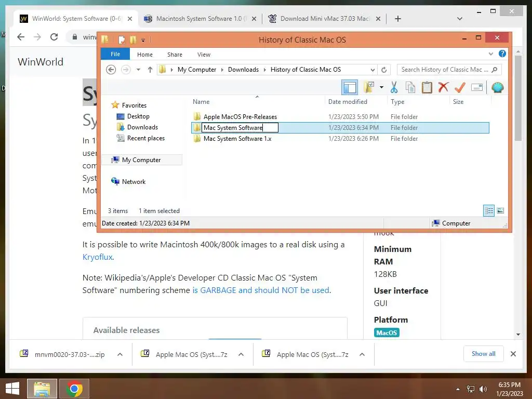Toggle the navigation pane toolbar button

tap(350, 87)
